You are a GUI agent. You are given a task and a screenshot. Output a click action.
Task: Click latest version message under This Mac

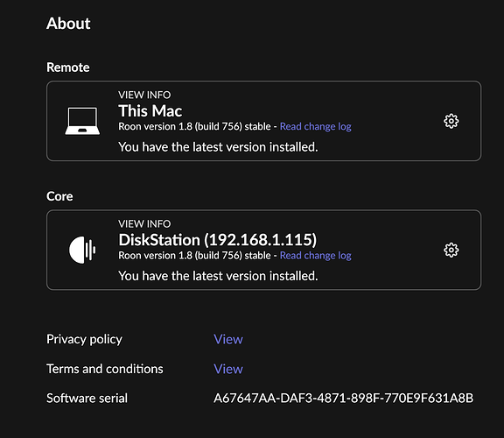click(x=218, y=147)
